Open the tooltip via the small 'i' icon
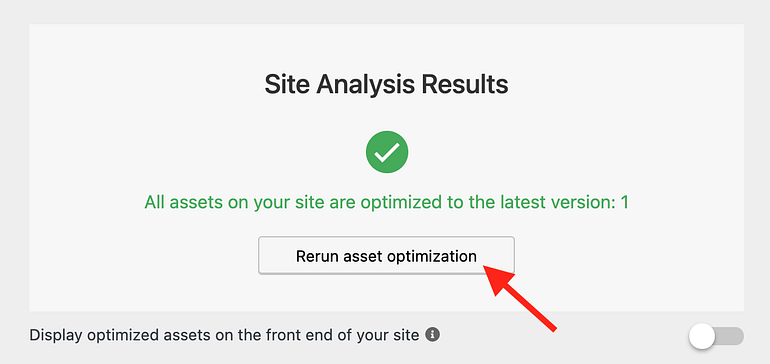 (x=433, y=335)
